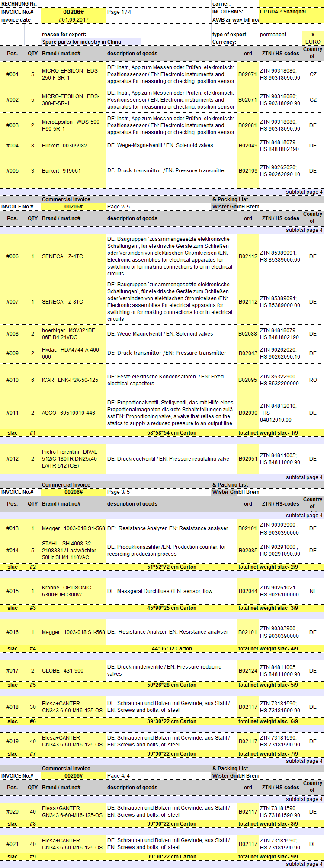Click order number 'B02051'
Screen dimensions: 324x868
coord(248,459)
